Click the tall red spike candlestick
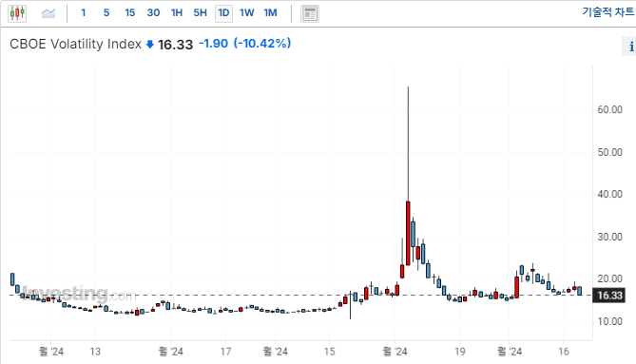636x364 pixels. pyautogui.click(x=408, y=233)
